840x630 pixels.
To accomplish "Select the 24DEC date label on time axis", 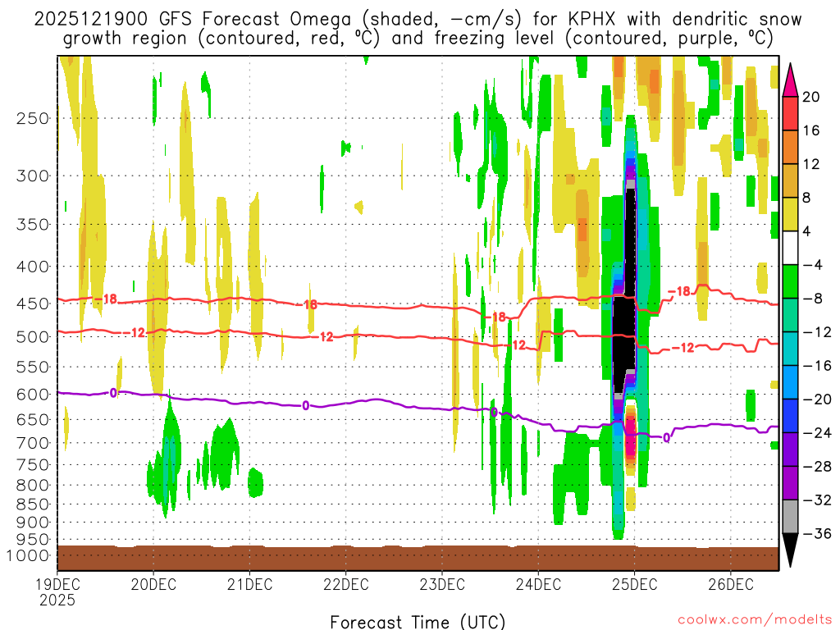I will click(538, 584).
